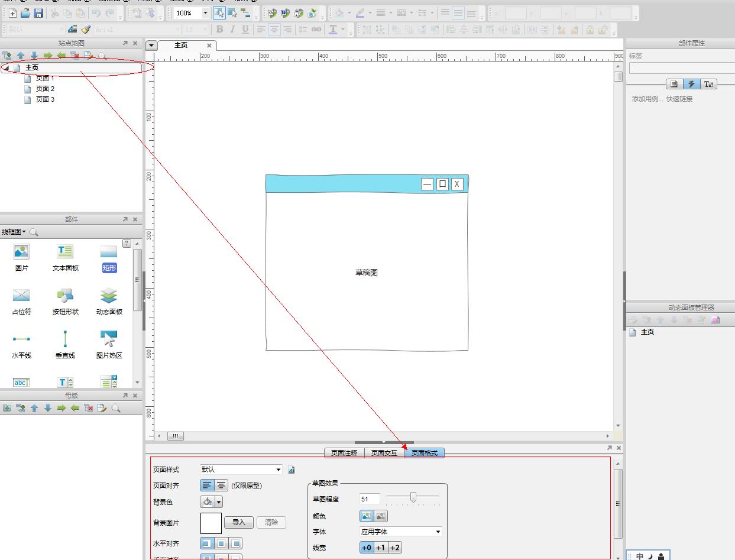Switch to the 页面交互 tab
This screenshot has height=560, width=735.
384,453
